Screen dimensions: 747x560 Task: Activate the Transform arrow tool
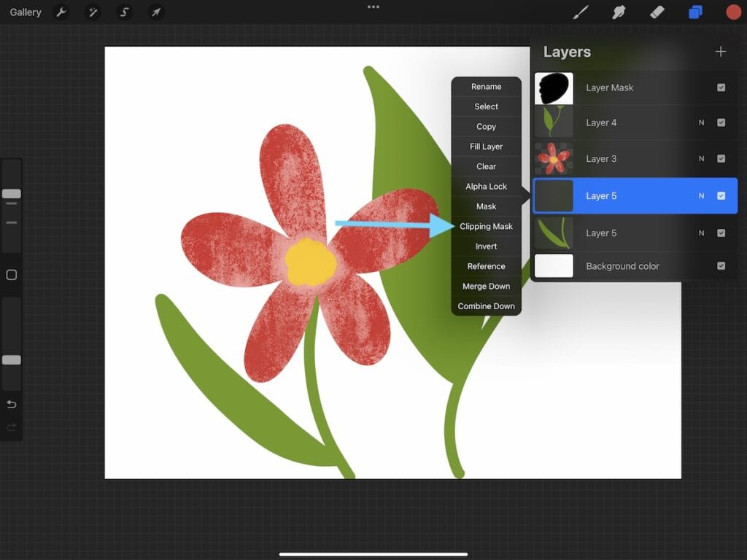pos(155,12)
